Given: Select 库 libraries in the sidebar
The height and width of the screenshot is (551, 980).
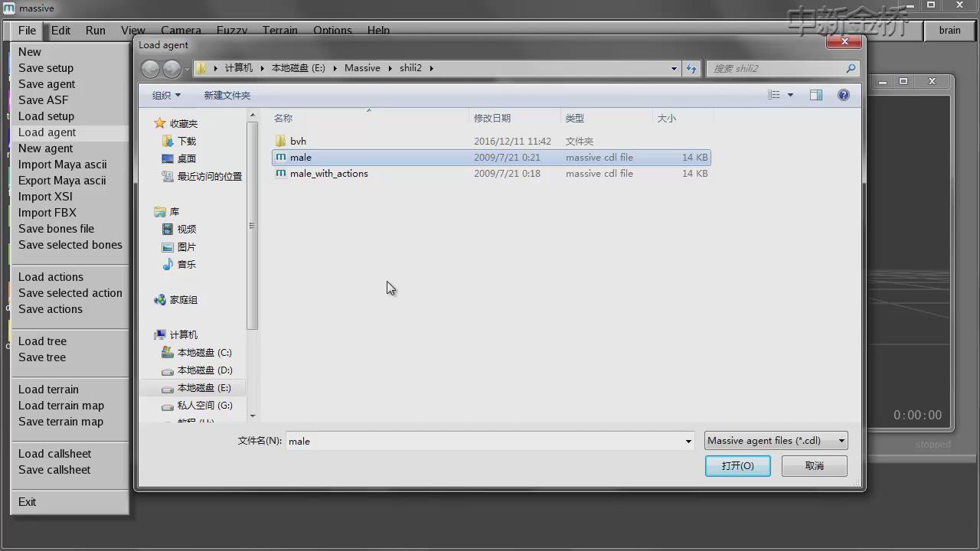Looking at the screenshot, I should [x=175, y=211].
